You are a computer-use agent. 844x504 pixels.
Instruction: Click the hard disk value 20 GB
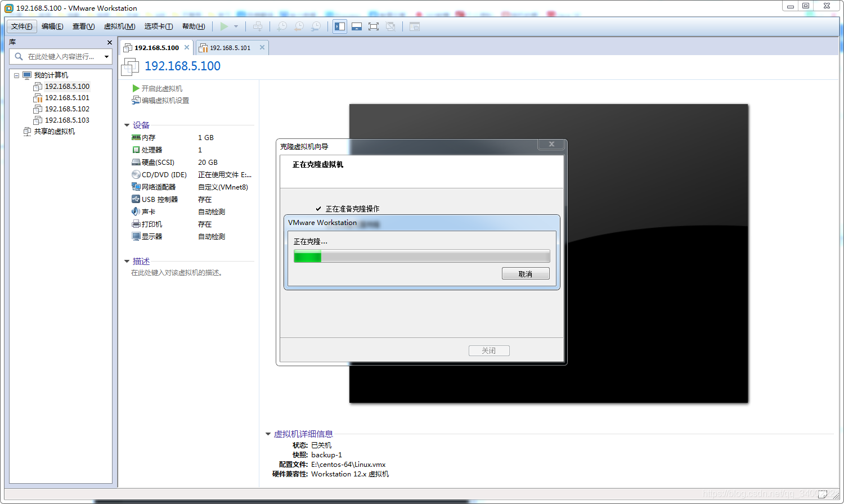point(208,163)
